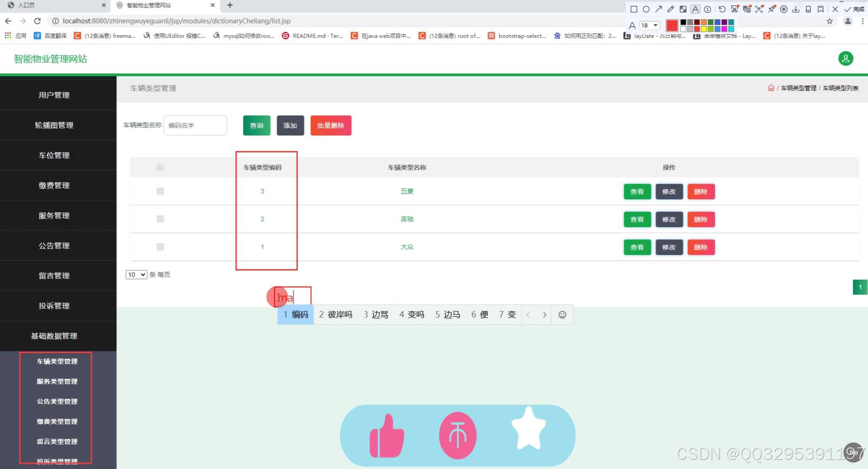The height and width of the screenshot is (469, 868).
Task: Open 留言类型管理 submenu item
Action: tap(57, 441)
